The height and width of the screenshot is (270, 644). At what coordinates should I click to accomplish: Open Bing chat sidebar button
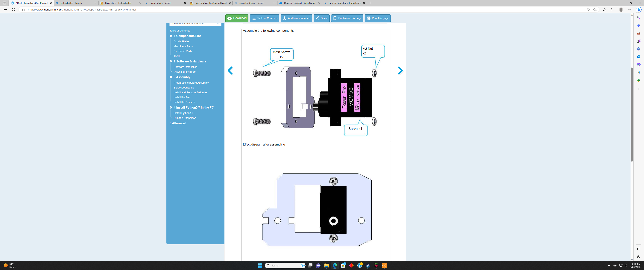[x=639, y=10]
